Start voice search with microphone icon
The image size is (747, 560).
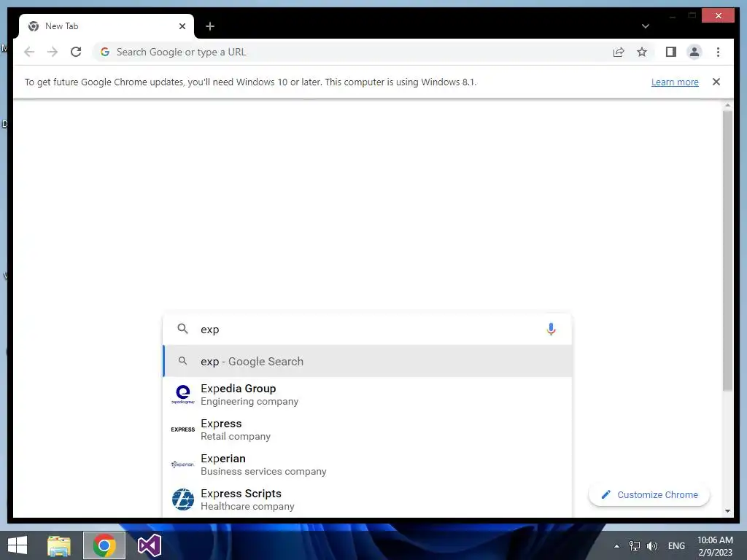pos(551,329)
